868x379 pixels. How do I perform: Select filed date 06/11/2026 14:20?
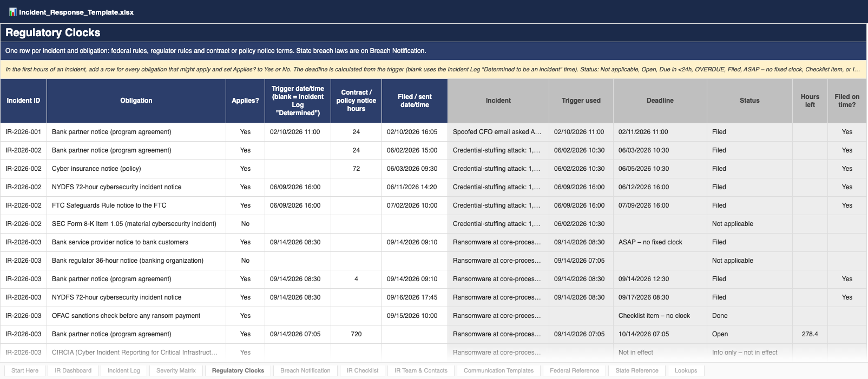pyautogui.click(x=415, y=187)
